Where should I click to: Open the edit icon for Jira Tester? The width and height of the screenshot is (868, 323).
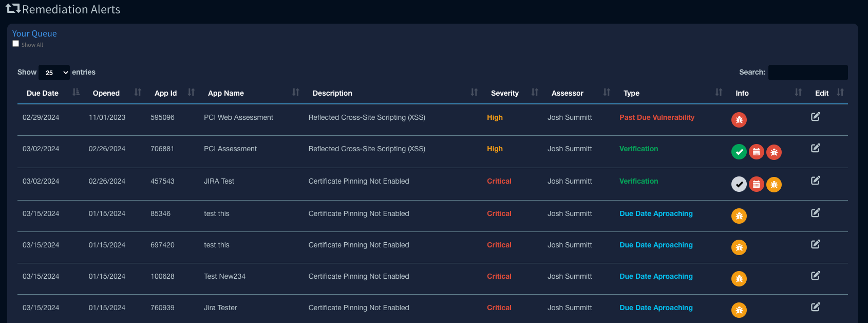pyautogui.click(x=815, y=307)
